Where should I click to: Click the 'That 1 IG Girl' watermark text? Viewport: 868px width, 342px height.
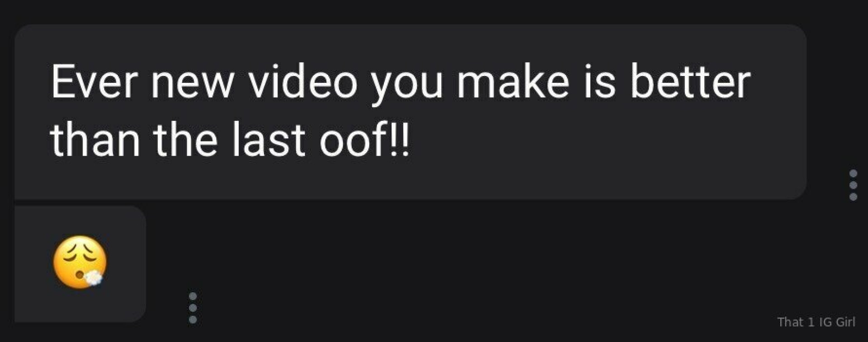[816, 322]
